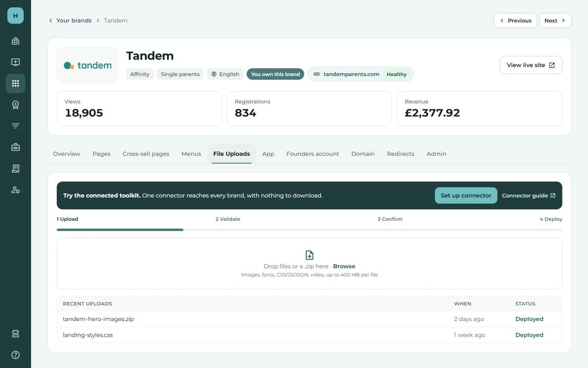Go to the Next brand

pos(555,21)
